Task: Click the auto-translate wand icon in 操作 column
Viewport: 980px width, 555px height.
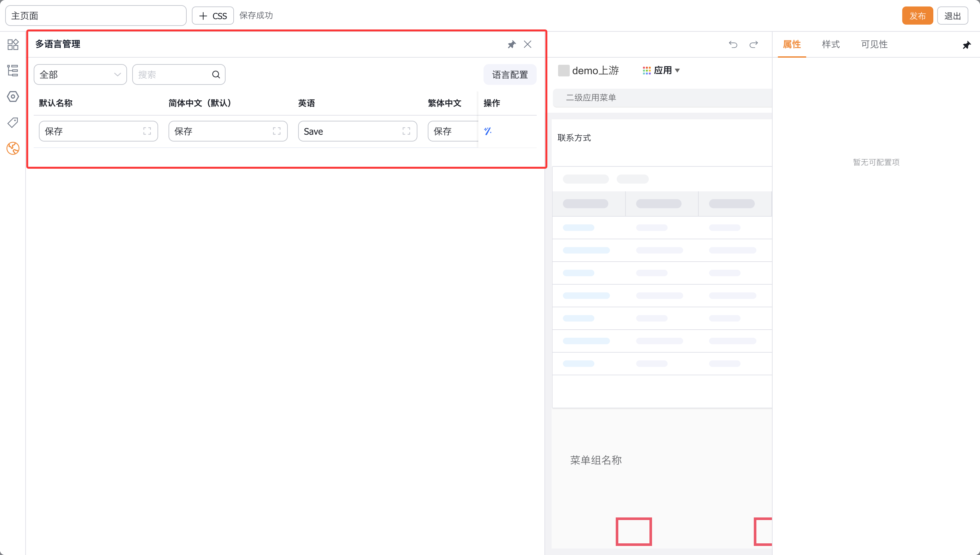Action: coord(487,131)
